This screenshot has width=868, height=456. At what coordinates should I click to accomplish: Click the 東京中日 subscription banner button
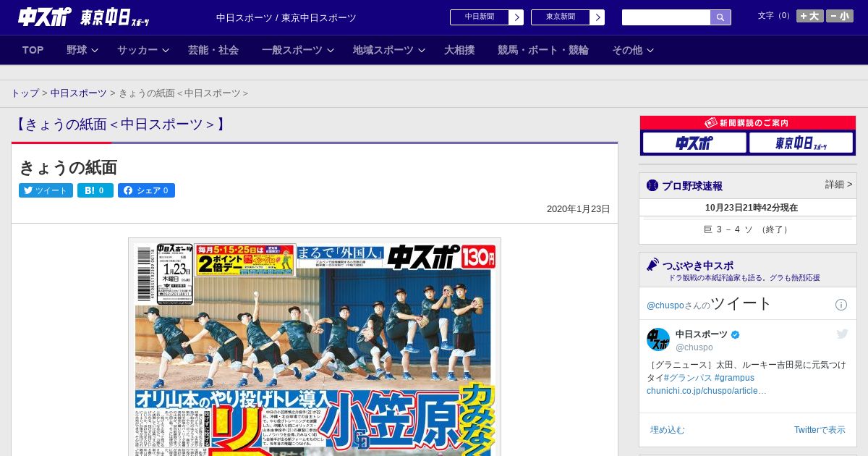(801, 143)
